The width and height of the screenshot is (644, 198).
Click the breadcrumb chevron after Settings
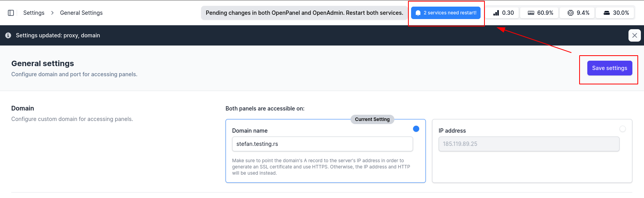tap(52, 13)
